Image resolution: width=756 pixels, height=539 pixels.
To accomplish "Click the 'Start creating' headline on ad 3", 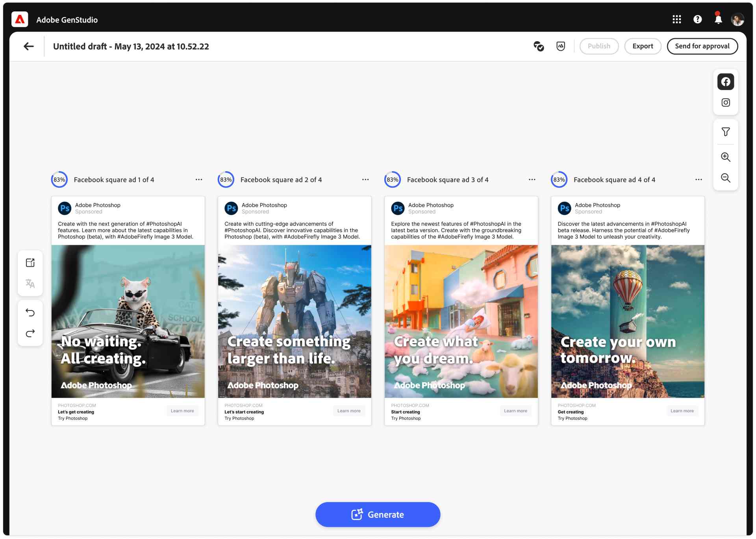I will pos(406,412).
